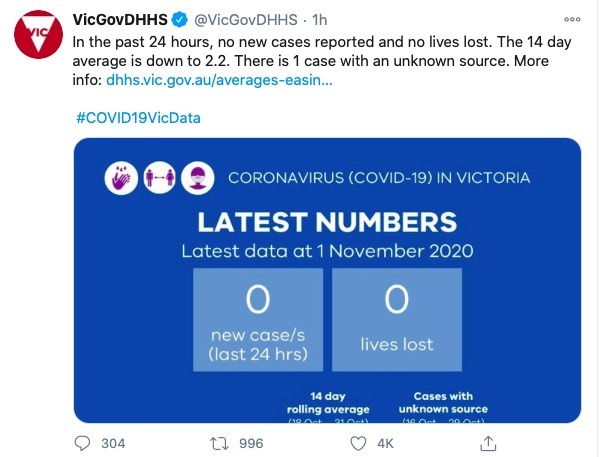The width and height of the screenshot is (612, 457).
Task: Click the VicGovDHHS profile avatar
Action: coord(38,34)
